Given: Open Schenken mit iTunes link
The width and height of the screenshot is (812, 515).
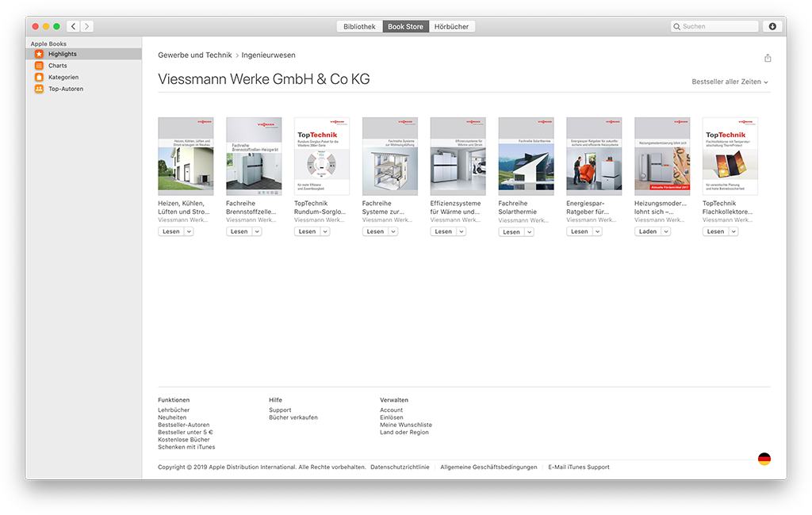Looking at the screenshot, I should point(186,447).
